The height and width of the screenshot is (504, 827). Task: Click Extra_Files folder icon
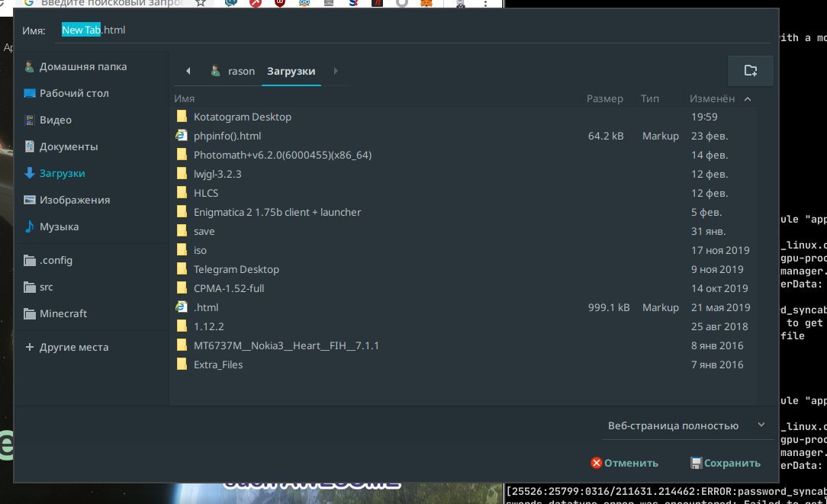182,364
